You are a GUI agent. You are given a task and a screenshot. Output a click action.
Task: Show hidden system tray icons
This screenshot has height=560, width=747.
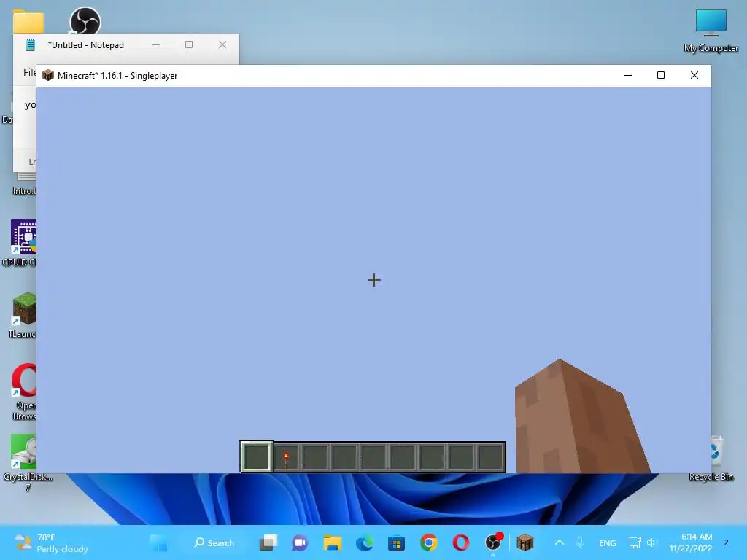click(x=560, y=542)
